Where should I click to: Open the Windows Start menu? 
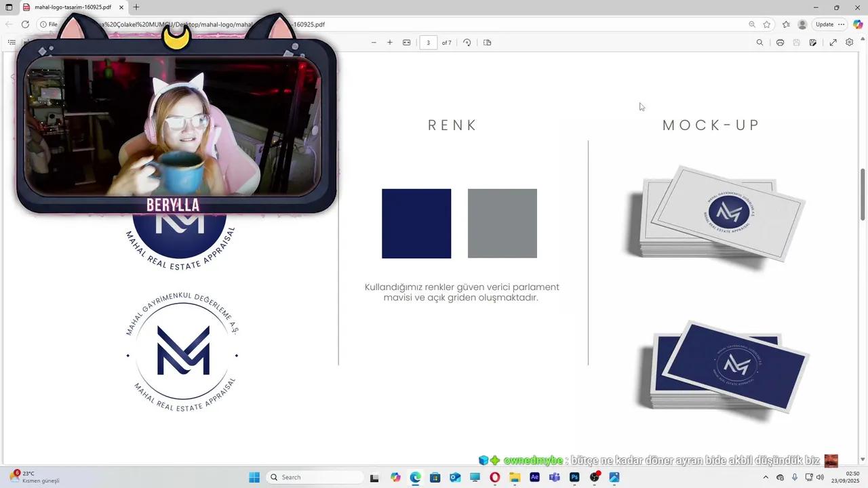(x=254, y=477)
